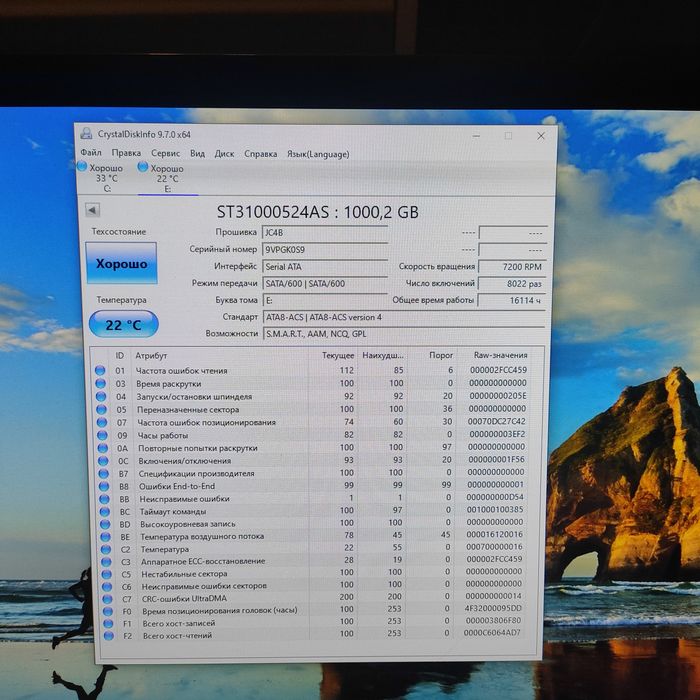
Task: Click the interface field Serial ATA
Action: (x=325, y=267)
